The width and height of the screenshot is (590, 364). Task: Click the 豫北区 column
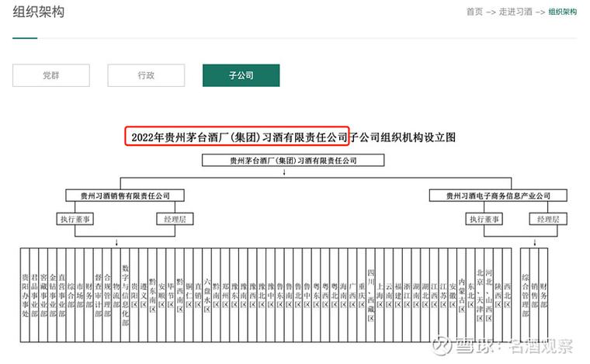point(262,295)
